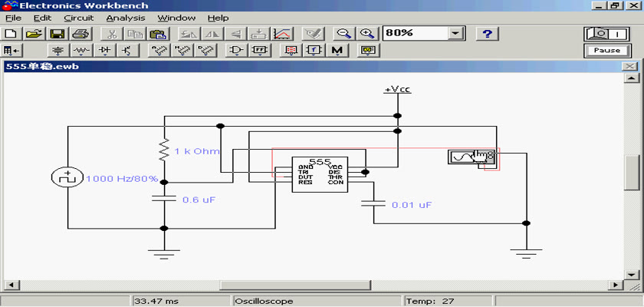Image resolution: width=644 pixels, height=307 pixels.
Task: Click the horizontal scrollbar left arrow
Action: [x=11, y=285]
